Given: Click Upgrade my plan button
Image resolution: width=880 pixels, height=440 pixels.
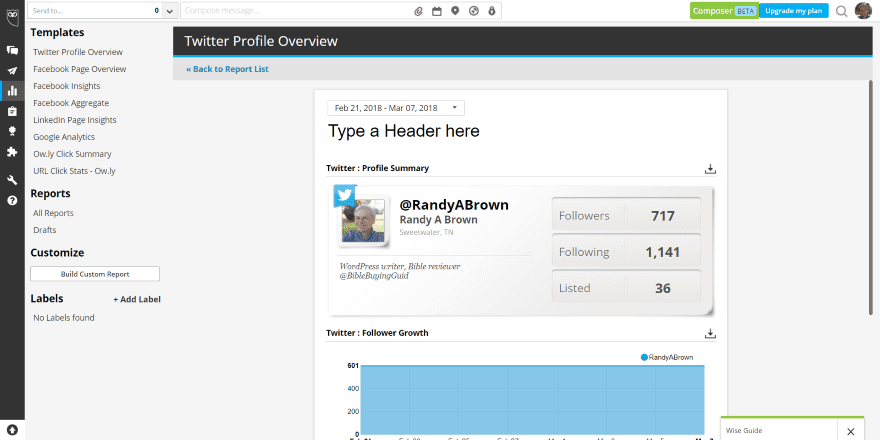Looking at the screenshot, I should [x=794, y=11].
